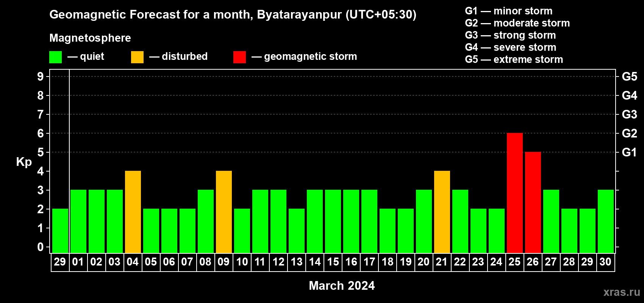
Task: Click the G1 right axis label
Action: 630,152
